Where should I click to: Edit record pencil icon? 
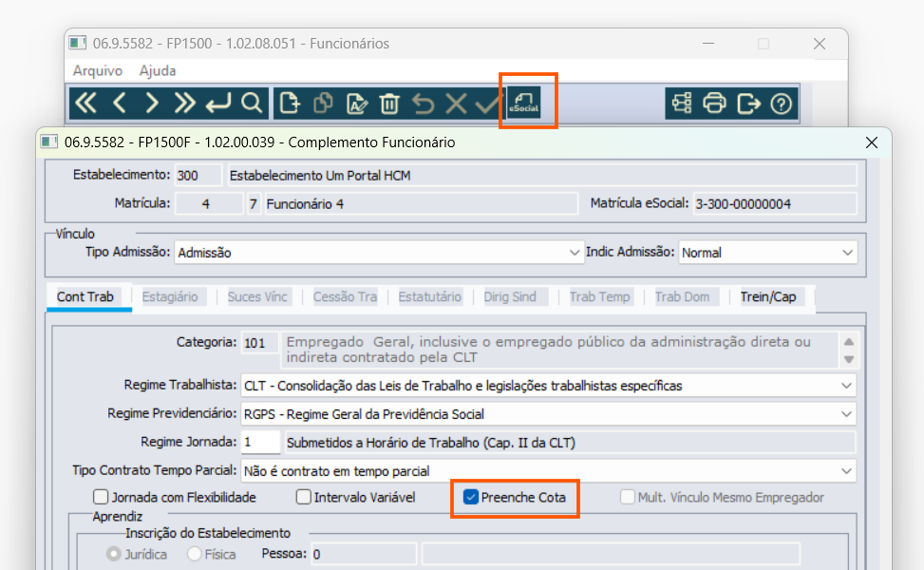(x=356, y=104)
